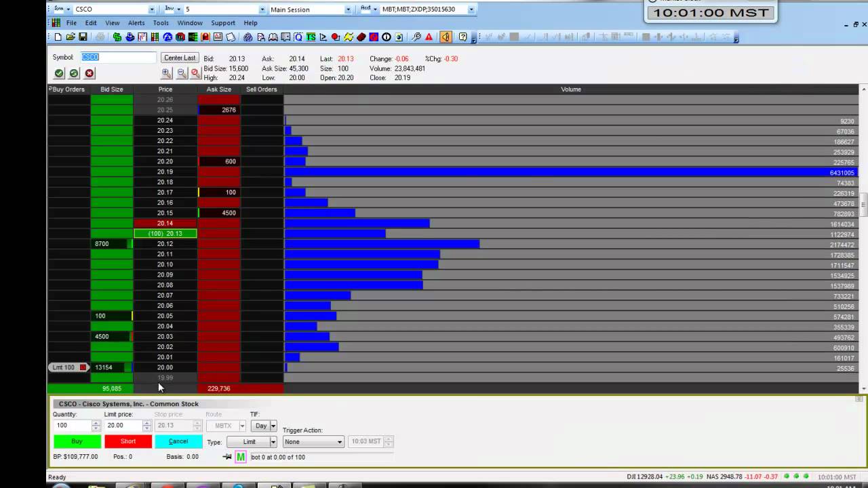Click the Open folder toolbar icon
Image resolution: width=868 pixels, height=488 pixels.
pyautogui.click(x=71, y=37)
